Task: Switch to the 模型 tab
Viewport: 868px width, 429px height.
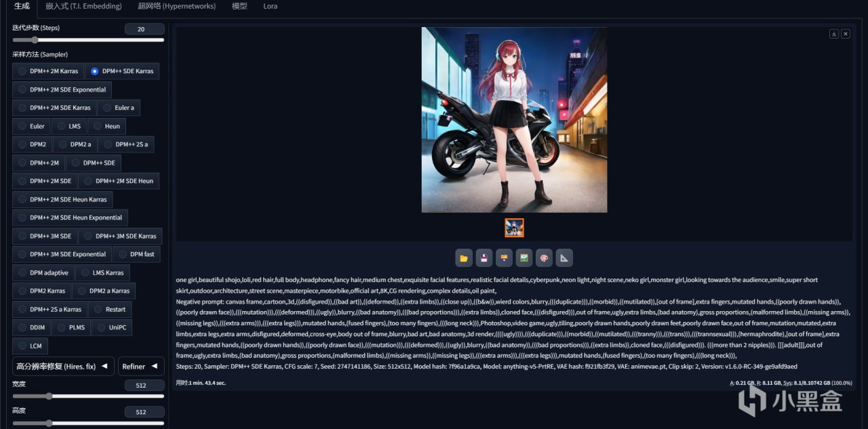Action: point(239,6)
